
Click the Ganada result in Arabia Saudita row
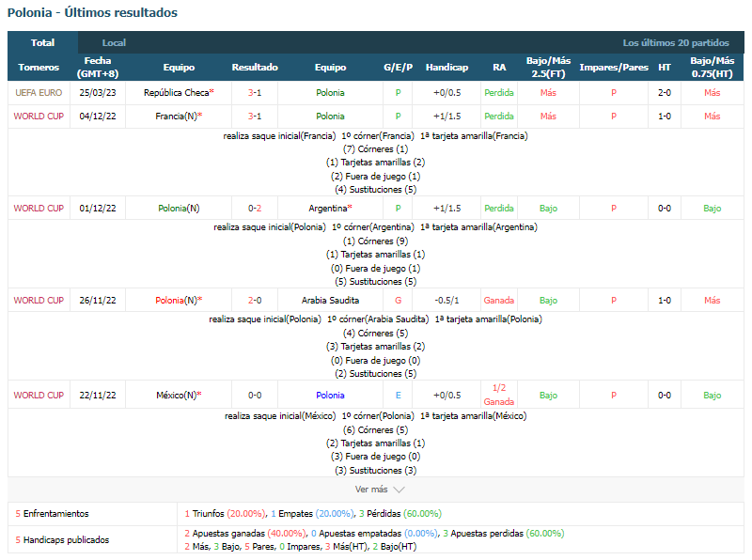[499, 300]
